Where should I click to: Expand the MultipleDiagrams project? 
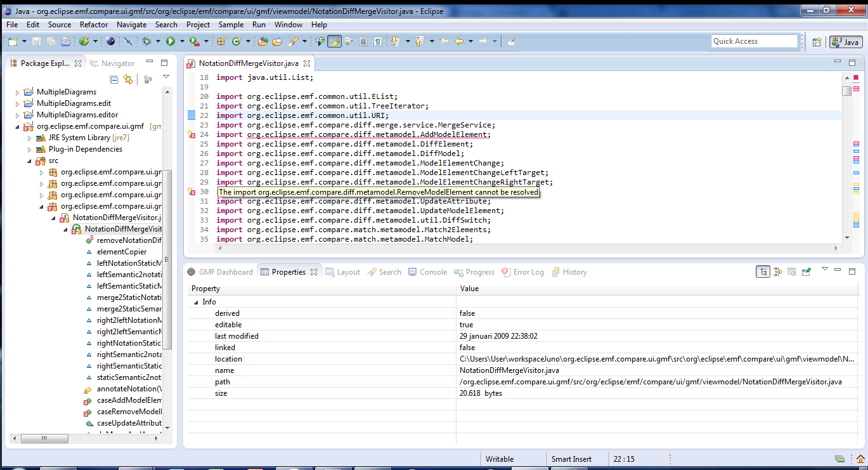(x=17, y=93)
